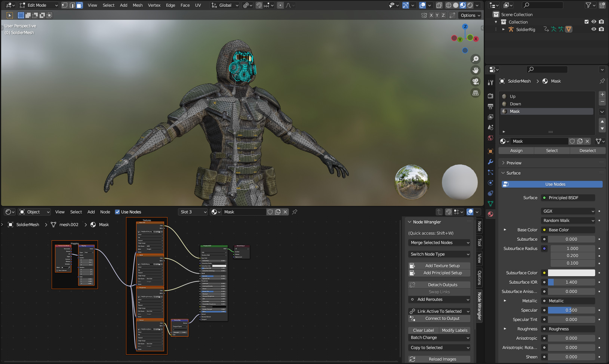The height and width of the screenshot is (364, 609).
Task: Unlink Mask material in node editor header
Action: pyautogui.click(x=285, y=212)
